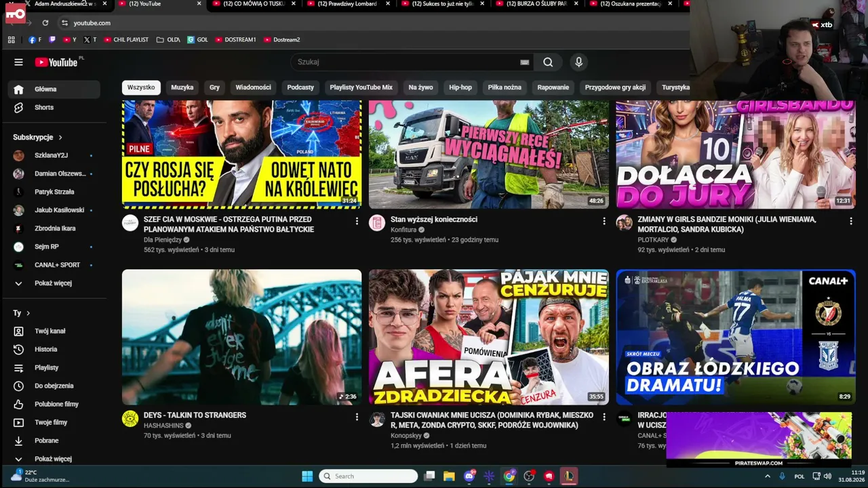Open the PLOTKARY channel avatar
Screen dimensions: 868x488
624,223
